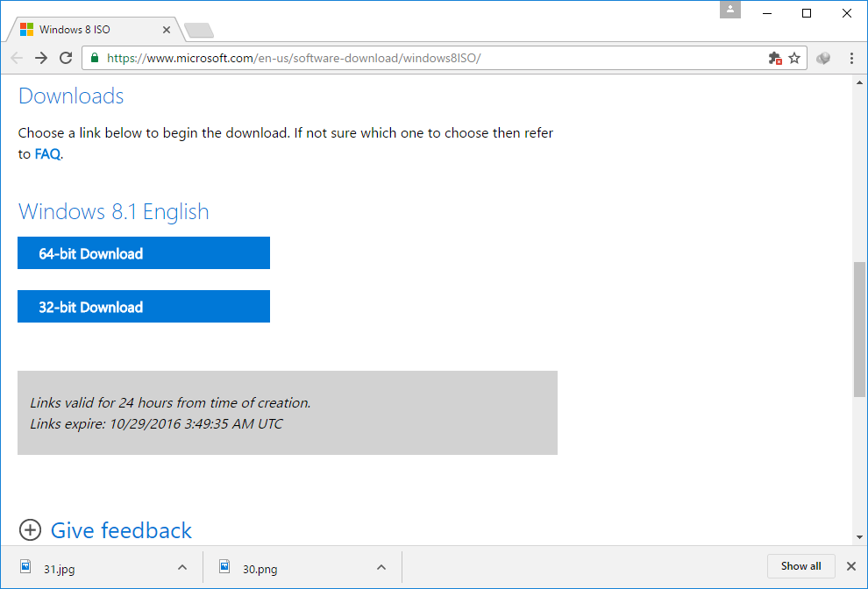This screenshot has height=589, width=868.
Task: Click the links expire date text
Action: [156, 424]
